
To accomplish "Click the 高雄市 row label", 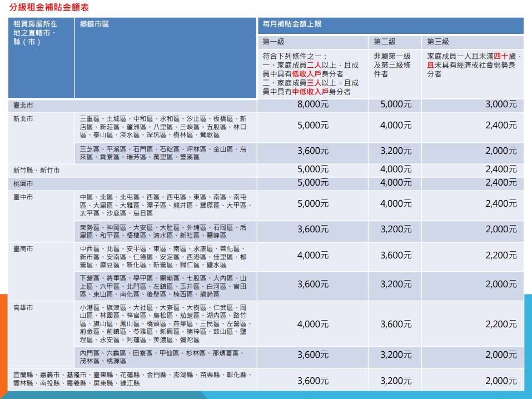I will [23, 307].
